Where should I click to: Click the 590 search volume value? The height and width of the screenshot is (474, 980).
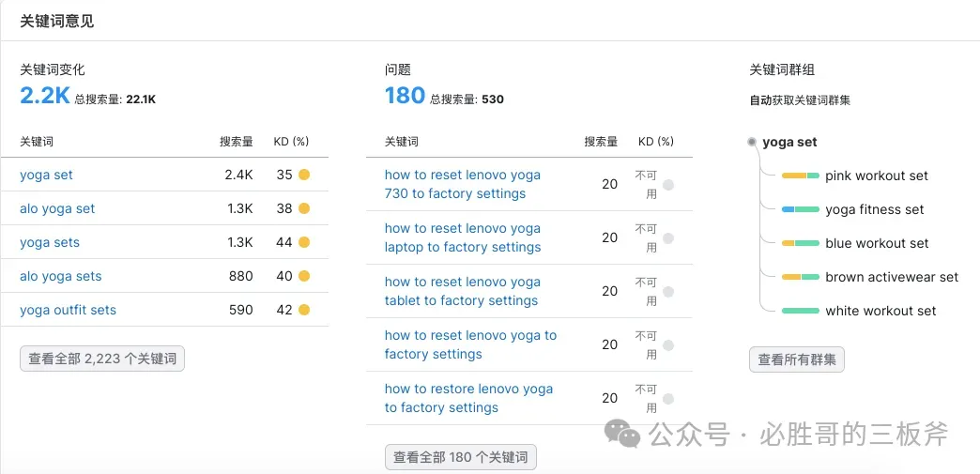click(241, 310)
